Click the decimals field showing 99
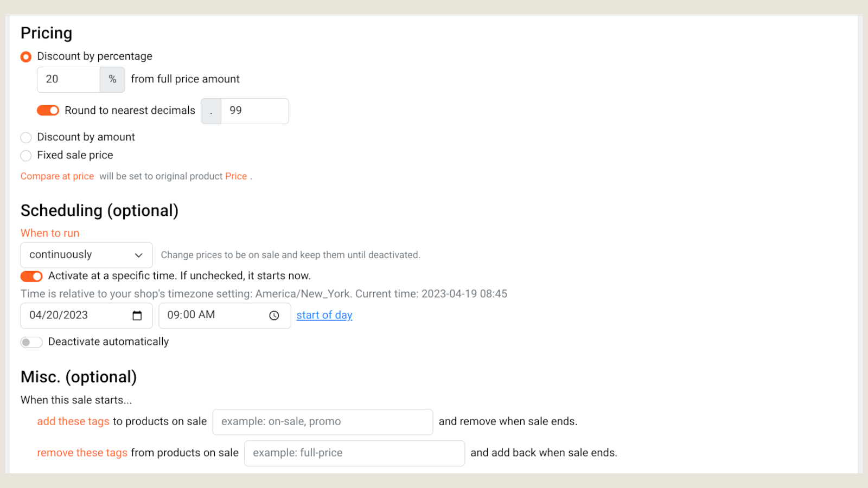Screen dimensions: 868x488 tap(254, 111)
